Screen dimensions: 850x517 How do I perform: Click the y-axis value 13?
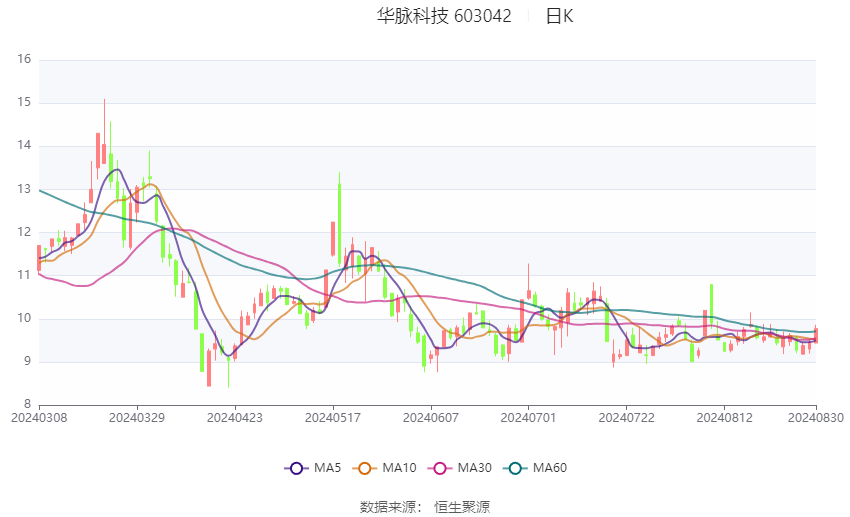[x=24, y=189]
